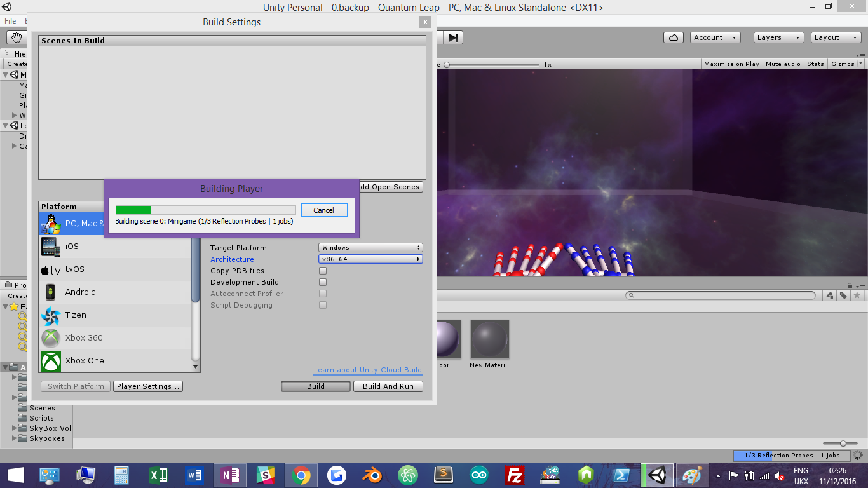Open Google Chrome from the taskbar
This screenshot has height=488, width=868.
pos(301,475)
